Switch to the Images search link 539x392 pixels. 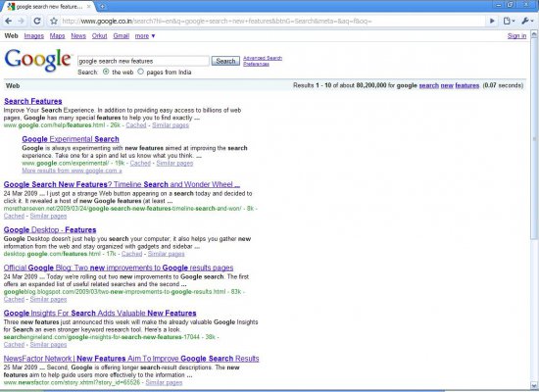pos(33,35)
